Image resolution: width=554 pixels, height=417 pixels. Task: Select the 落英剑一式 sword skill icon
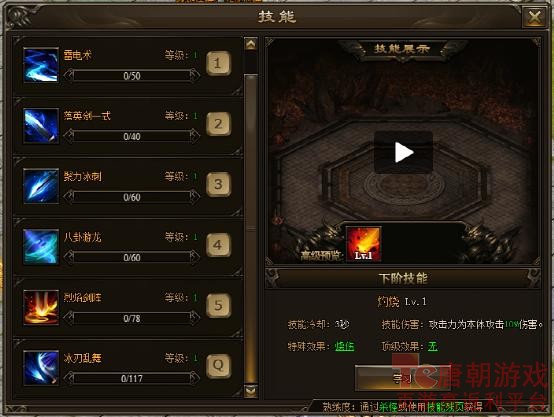click(41, 125)
